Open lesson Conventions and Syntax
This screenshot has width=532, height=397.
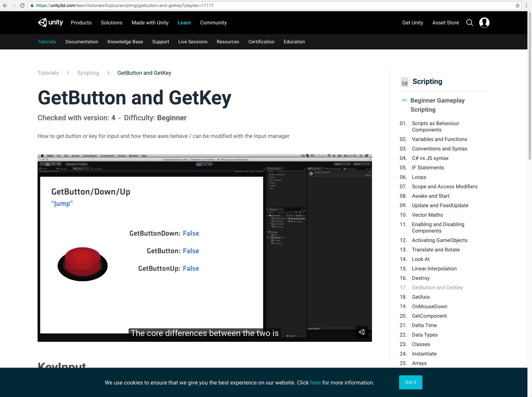(x=439, y=149)
